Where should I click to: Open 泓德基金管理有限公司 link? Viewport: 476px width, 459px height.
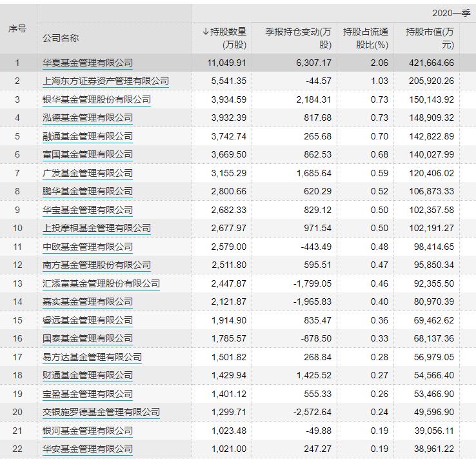tap(88, 117)
